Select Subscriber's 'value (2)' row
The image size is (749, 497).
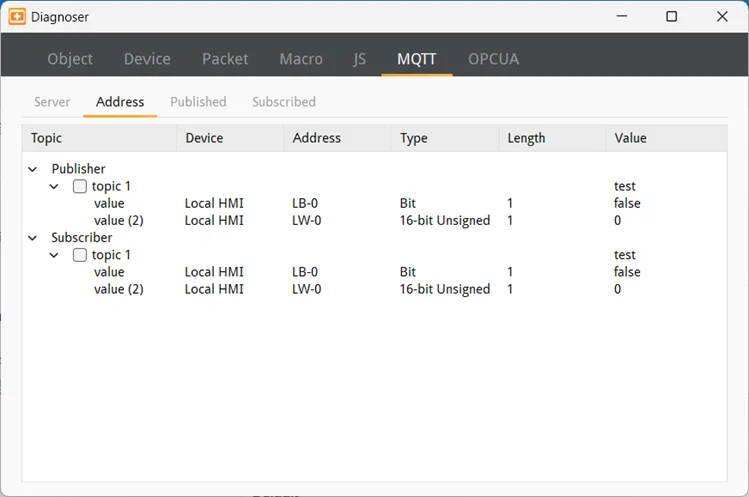374,289
